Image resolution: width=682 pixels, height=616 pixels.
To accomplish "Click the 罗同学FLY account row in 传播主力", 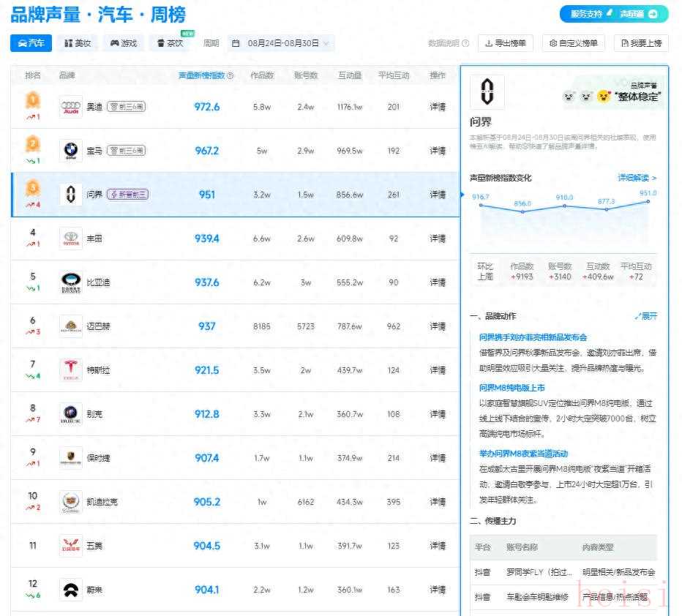I will click(x=563, y=573).
